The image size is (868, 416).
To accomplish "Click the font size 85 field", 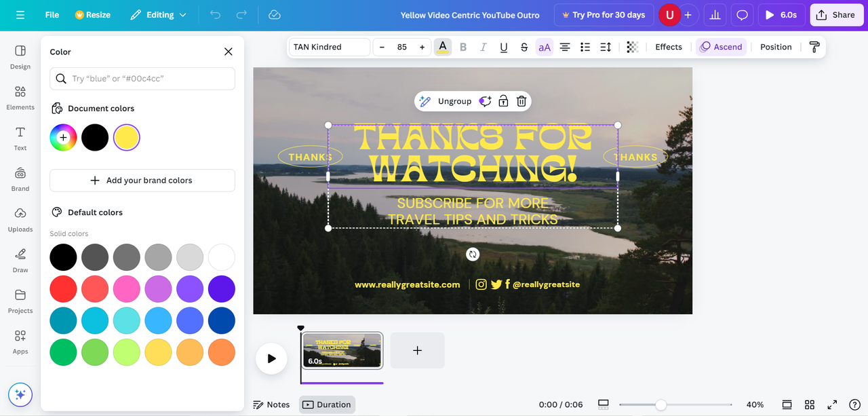I will 402,47.
